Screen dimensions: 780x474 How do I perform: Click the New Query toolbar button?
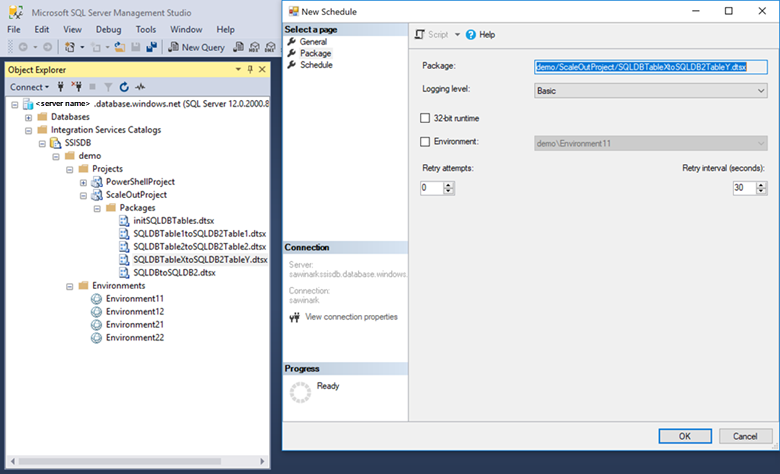coord(196,47)
